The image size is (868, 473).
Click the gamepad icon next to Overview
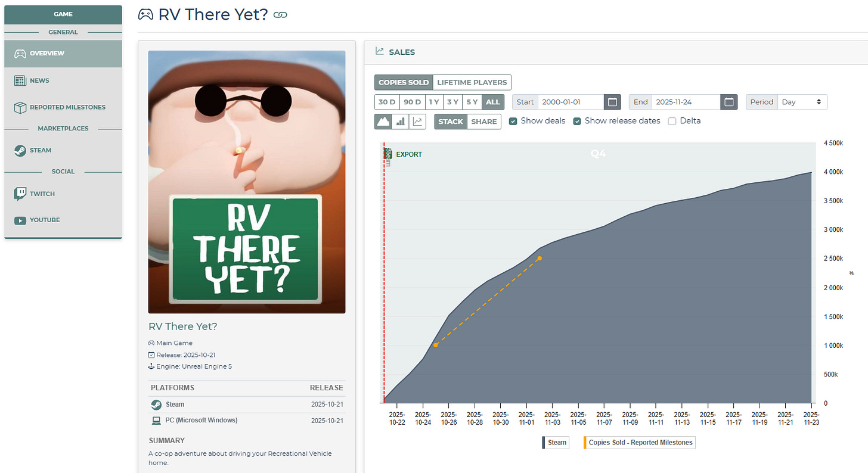click(x=20, y=54)
